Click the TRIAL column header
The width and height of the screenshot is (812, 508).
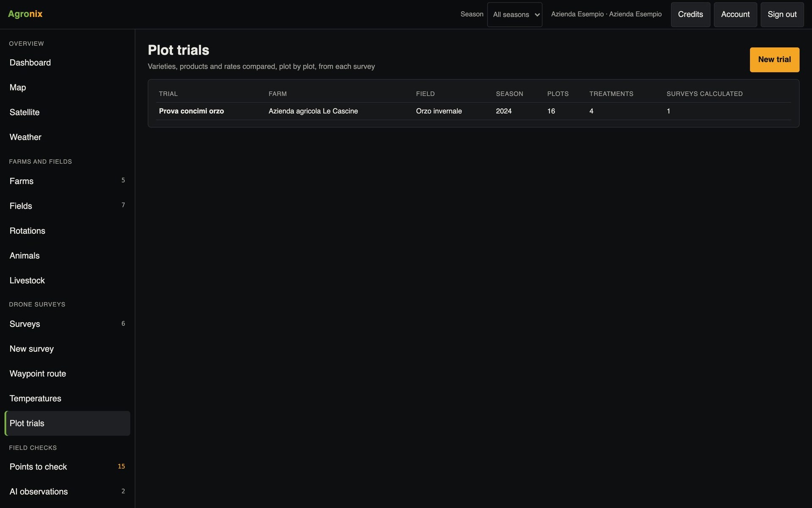168,94
